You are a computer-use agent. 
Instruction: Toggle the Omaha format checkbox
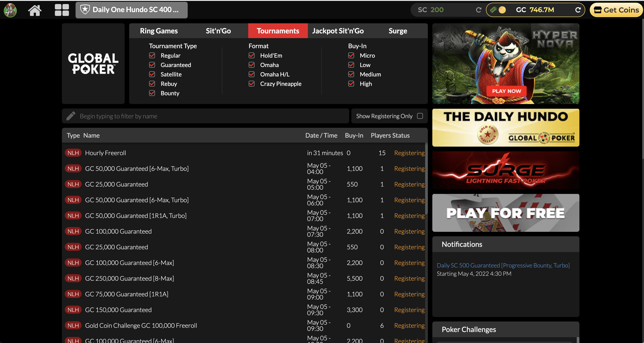252,65
